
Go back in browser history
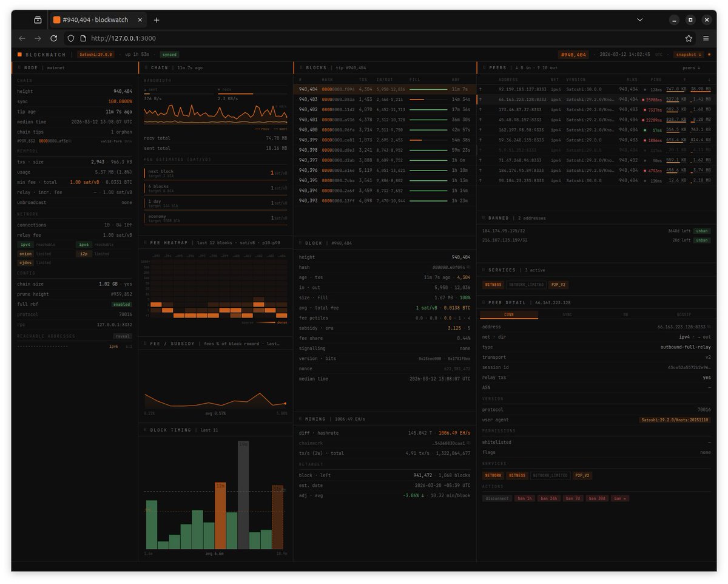tap(22, 38)
